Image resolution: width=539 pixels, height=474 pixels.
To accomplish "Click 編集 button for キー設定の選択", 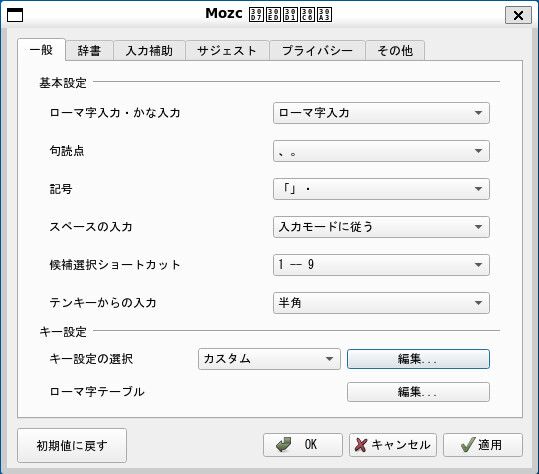I will (x=418, y=359).
